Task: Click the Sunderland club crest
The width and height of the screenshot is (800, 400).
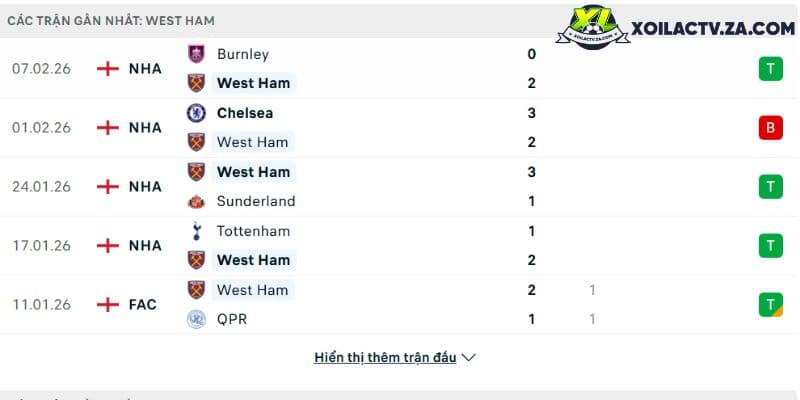Action: [196, 201]
